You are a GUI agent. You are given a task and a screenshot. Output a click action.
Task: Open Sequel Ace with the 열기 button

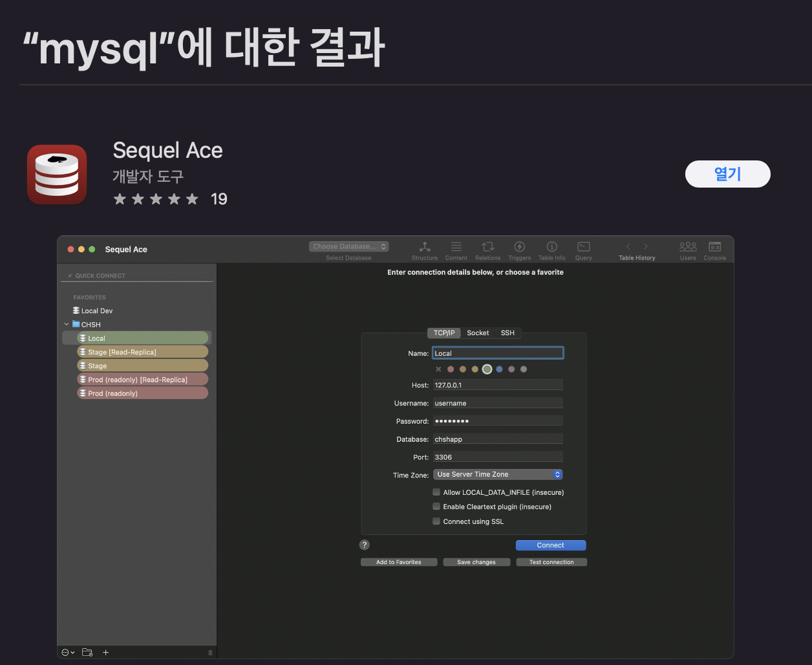pos(727,174)
